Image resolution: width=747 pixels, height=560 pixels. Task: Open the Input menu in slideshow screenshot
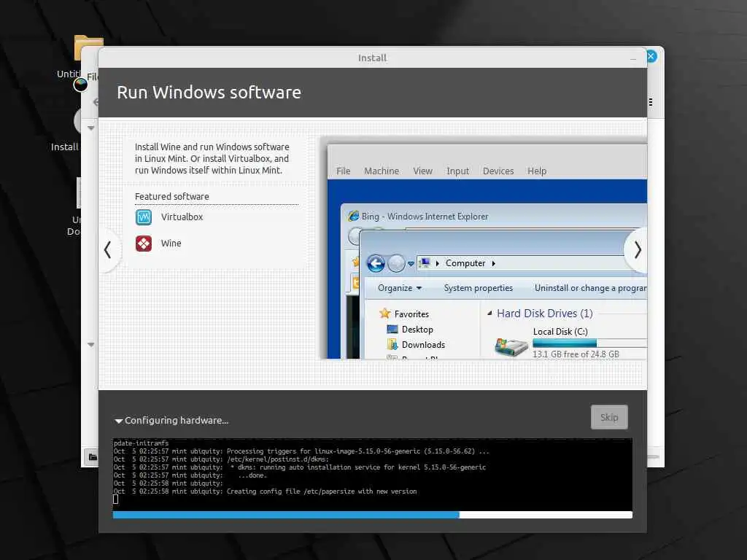pos(457,171)
